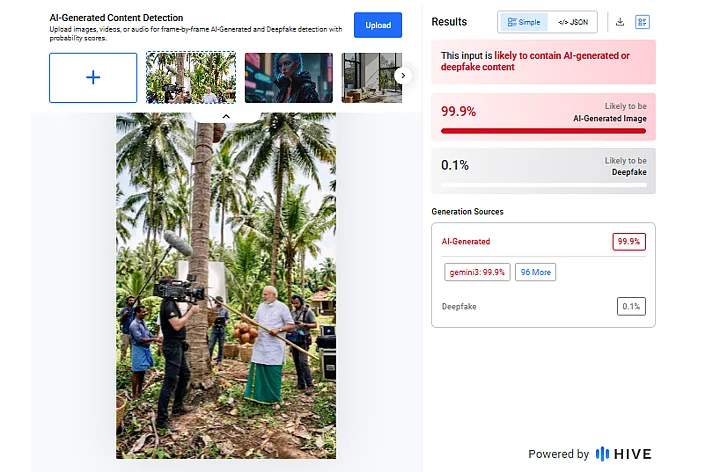Switch to Simple results view
This screenshot has width=720, height=472.
pyautogui.click(x=523, y=22)
